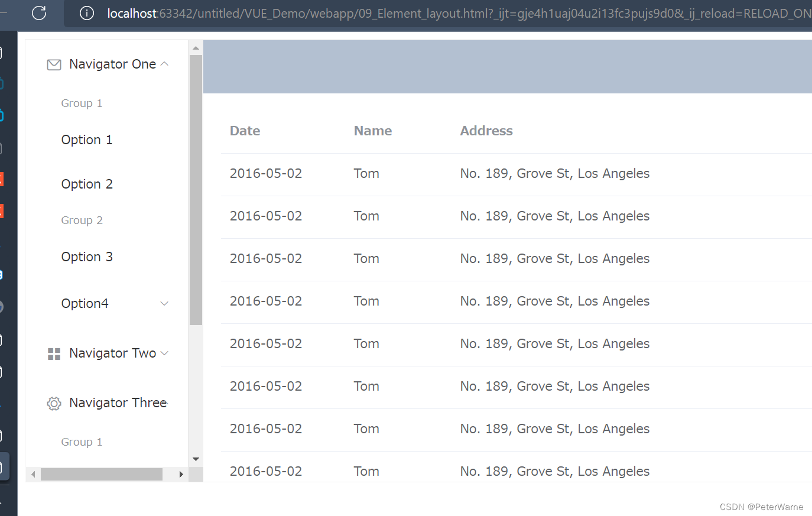Click the sidebar horizontal scrollbar thumb

click(x=102, y=474)
